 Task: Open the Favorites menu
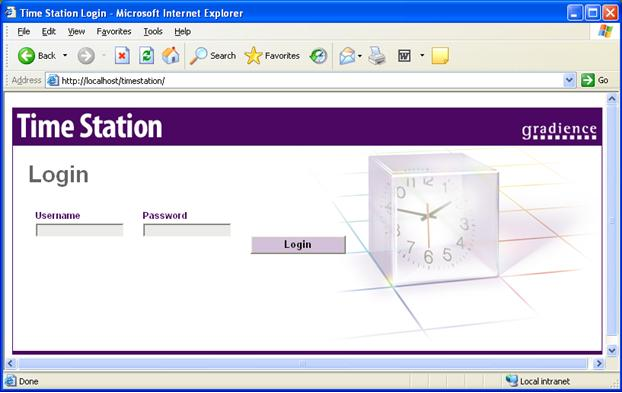[114, 31]
